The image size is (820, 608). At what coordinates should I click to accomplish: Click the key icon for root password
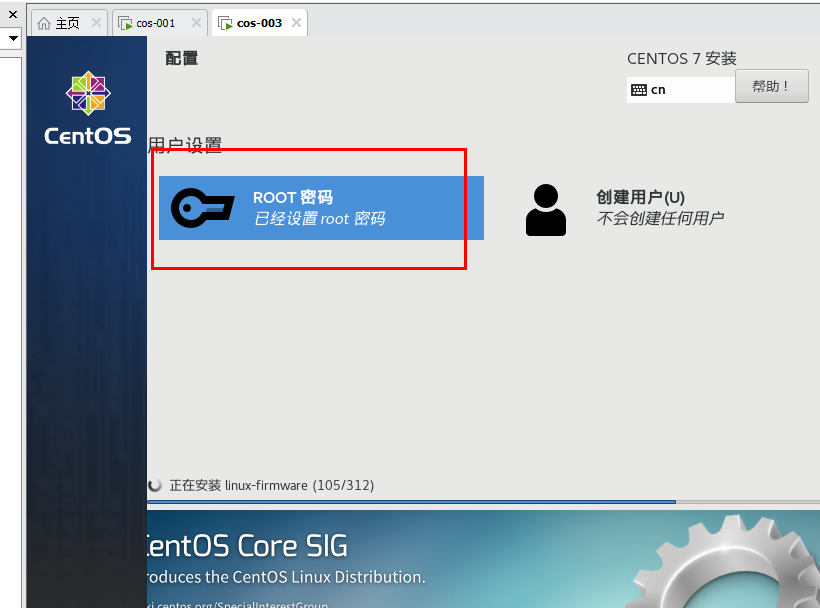coord(202,208)
